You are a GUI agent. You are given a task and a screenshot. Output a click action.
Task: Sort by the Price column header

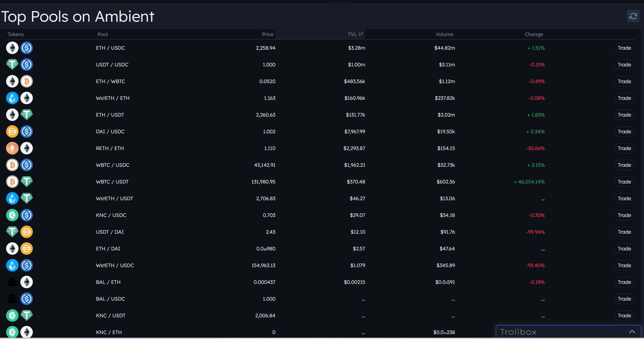(268, 34)
